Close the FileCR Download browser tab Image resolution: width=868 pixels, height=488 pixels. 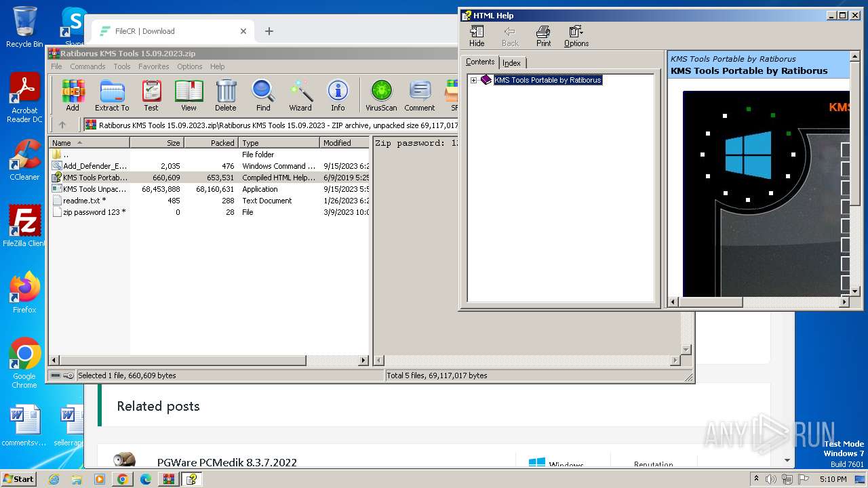pyautogui.click(x=243, y=31)
